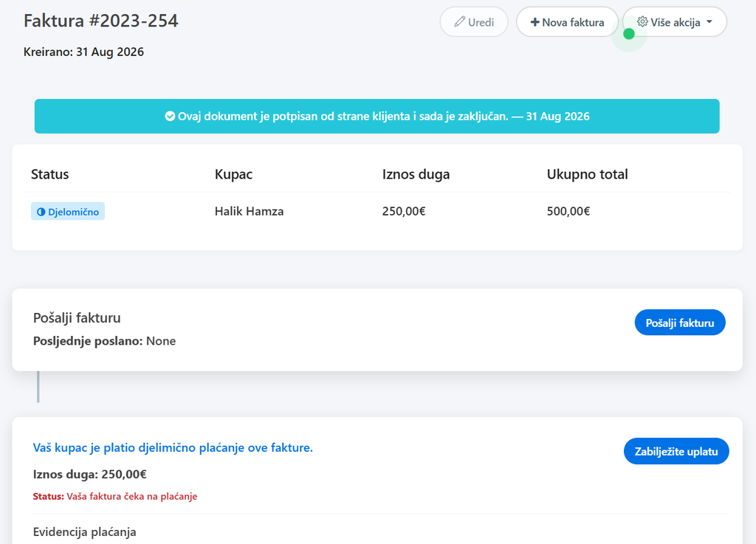Click the partial payment notice in blue
This screenshot has width=756, height=544.
pos(173,448)
